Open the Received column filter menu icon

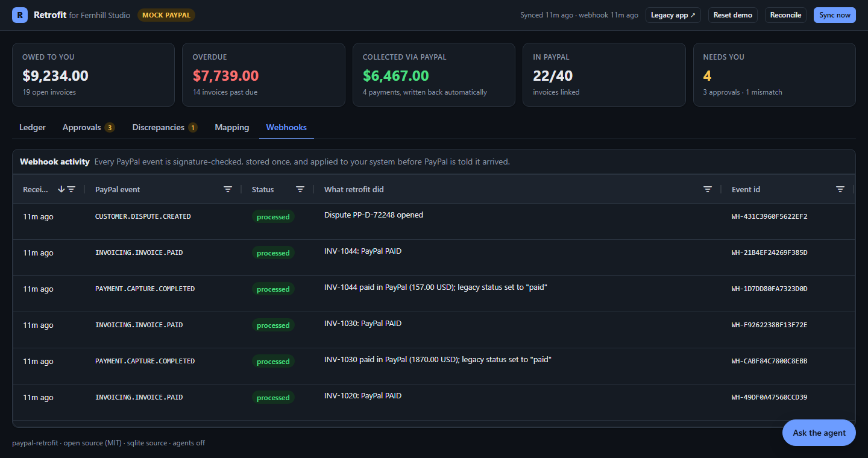[x=71, y=189]
